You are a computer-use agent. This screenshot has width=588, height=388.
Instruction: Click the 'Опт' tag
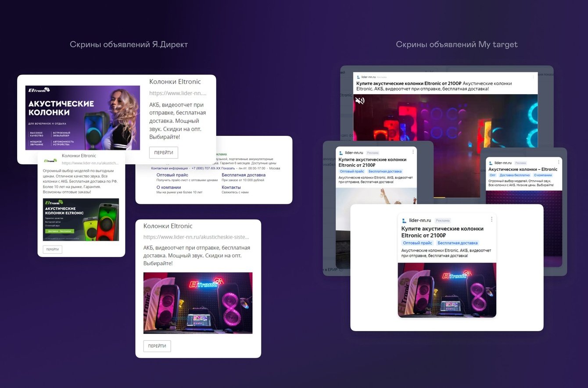[492, 175]
